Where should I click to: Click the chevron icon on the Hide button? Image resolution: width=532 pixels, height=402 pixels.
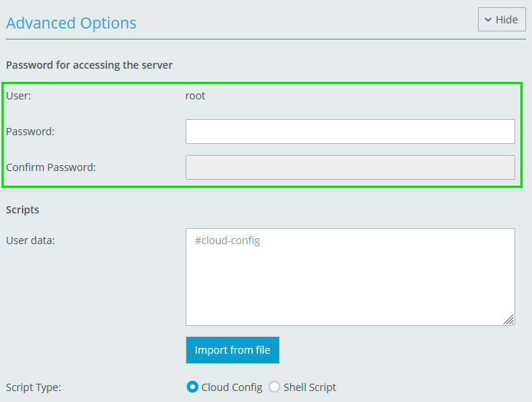tap(488, 20)
